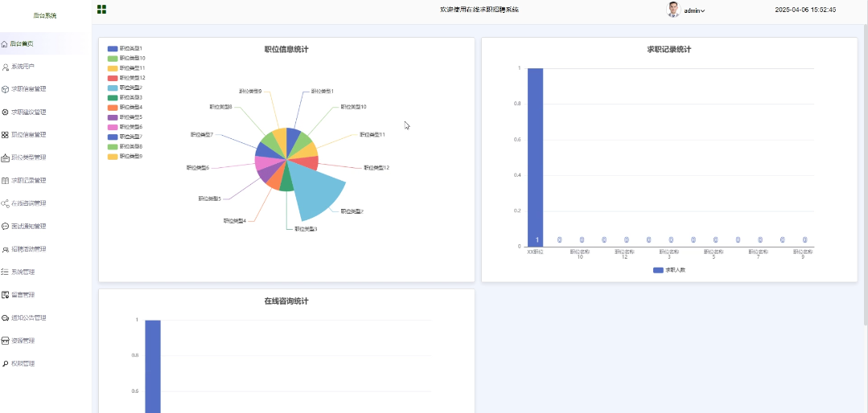Click the XX职位 bar in 求职记录统计
The image size is (868, 413).
(535, 157)
